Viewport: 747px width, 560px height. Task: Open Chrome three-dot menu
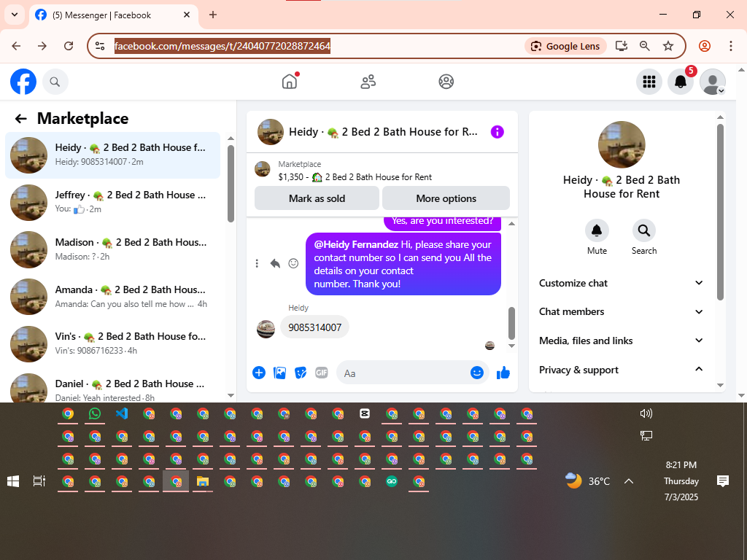731,46
